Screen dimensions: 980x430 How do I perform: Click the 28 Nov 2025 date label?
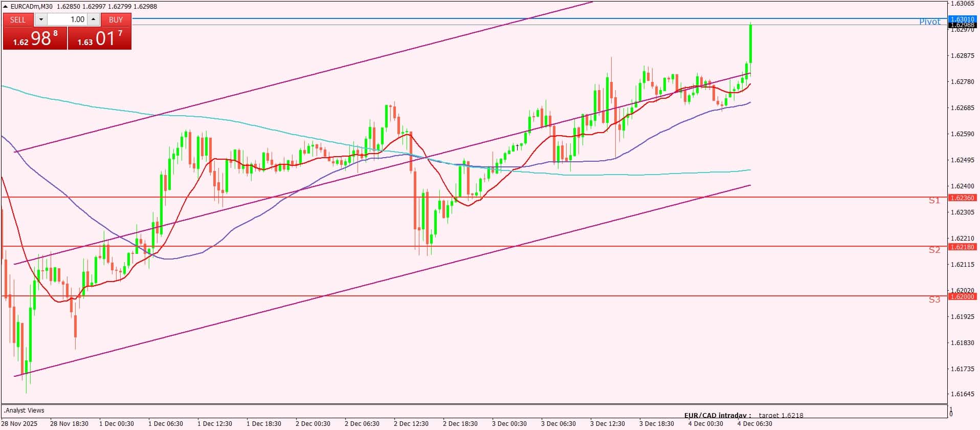(x=19, y=423)
